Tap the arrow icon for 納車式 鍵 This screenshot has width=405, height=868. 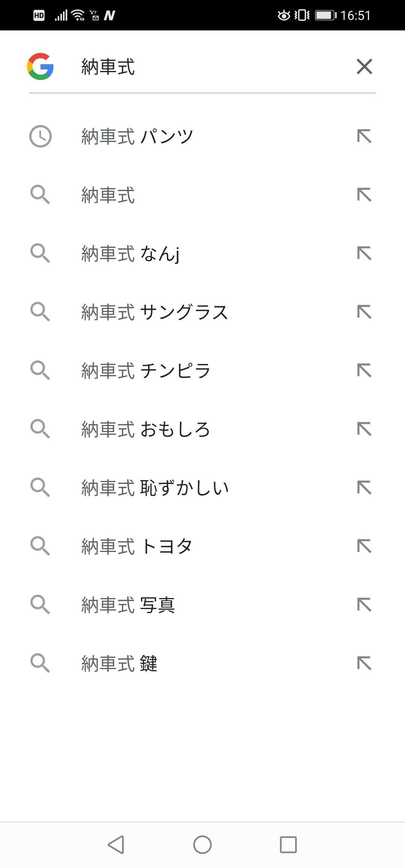pos(364,663)
